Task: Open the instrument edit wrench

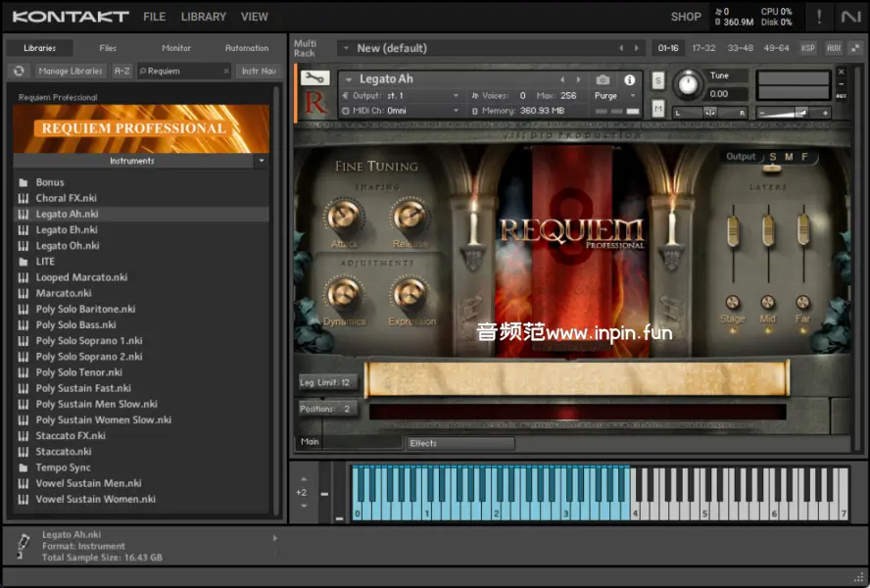Action: pos(315,78)
